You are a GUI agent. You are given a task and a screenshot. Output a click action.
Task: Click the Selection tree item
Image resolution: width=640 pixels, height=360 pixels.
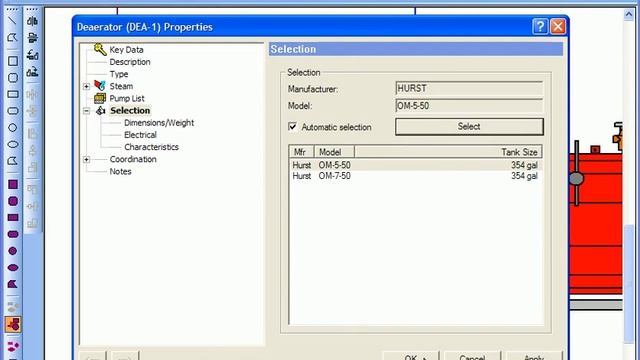pos(130,111)
